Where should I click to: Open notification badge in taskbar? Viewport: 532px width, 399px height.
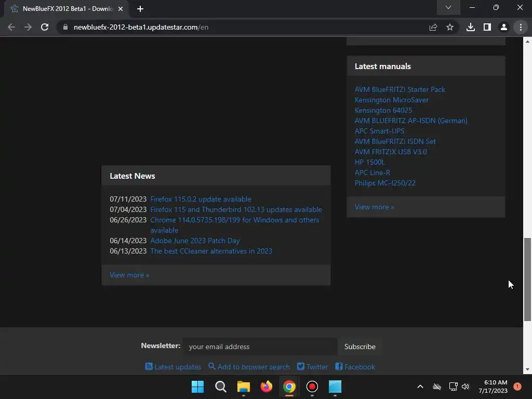tap(517, 387)
